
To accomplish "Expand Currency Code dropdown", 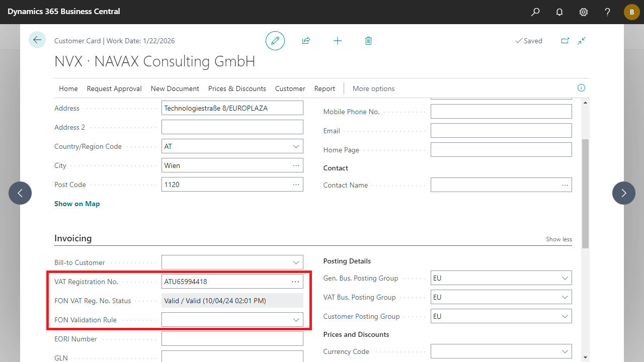I will click(x=565, y=351).
